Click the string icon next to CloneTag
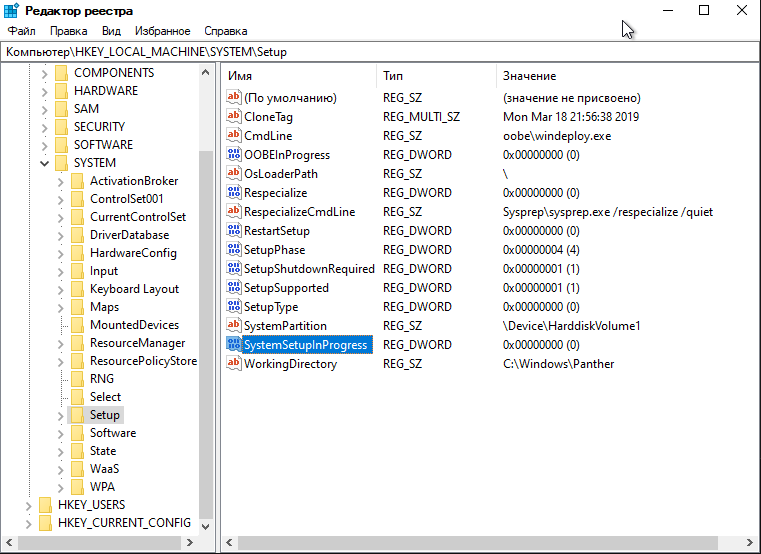This screenshot has width=761, height=554. [234, 117]
